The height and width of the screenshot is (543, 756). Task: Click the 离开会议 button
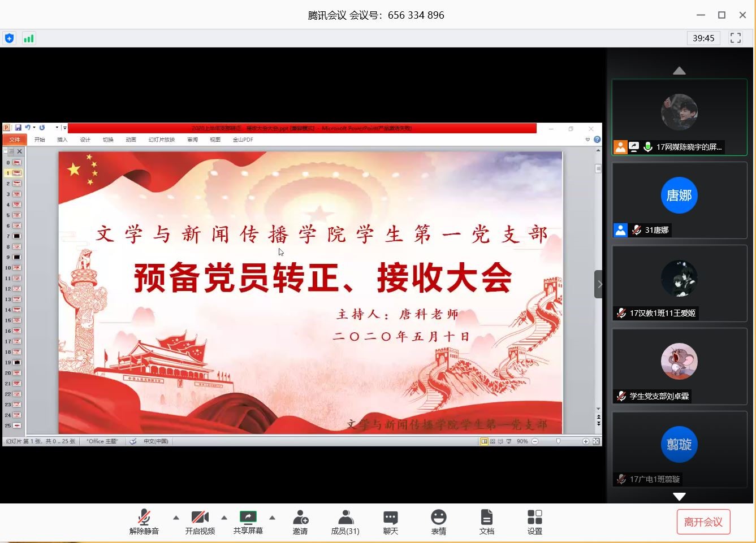pos(703,521)
